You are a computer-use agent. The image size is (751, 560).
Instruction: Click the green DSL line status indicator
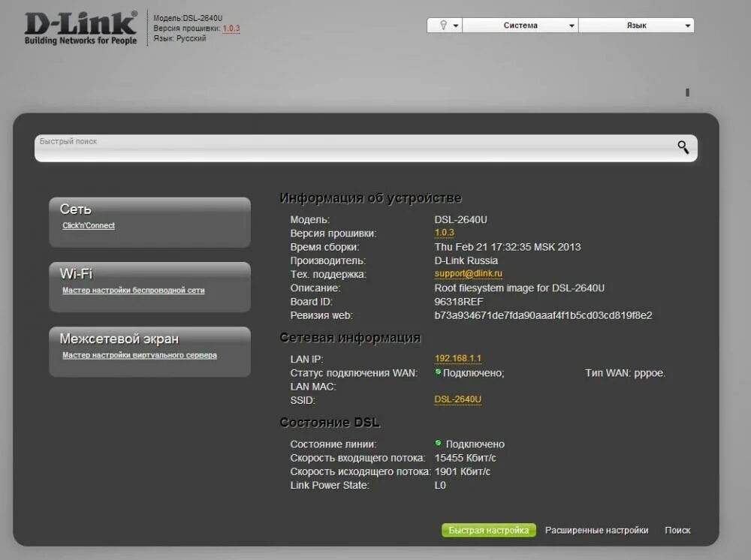click(438, 443)
